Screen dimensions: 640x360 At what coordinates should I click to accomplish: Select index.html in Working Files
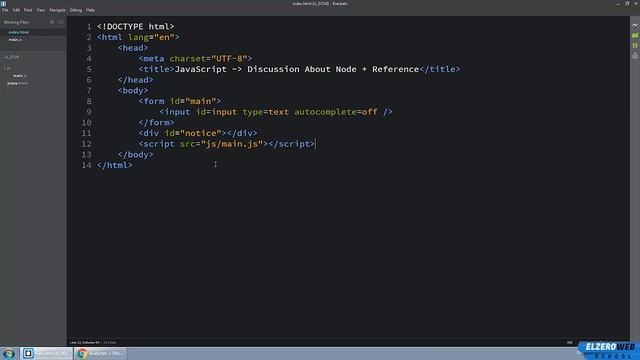coord(19,32)
